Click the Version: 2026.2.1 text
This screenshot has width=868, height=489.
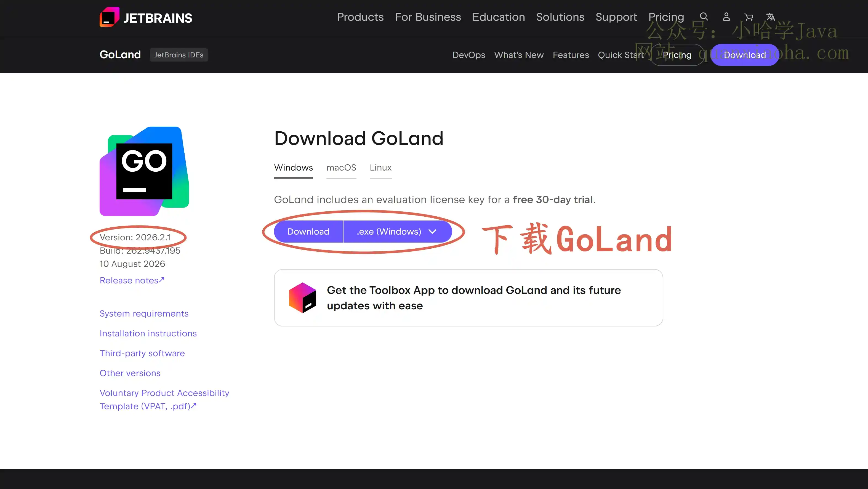(135, 237)
